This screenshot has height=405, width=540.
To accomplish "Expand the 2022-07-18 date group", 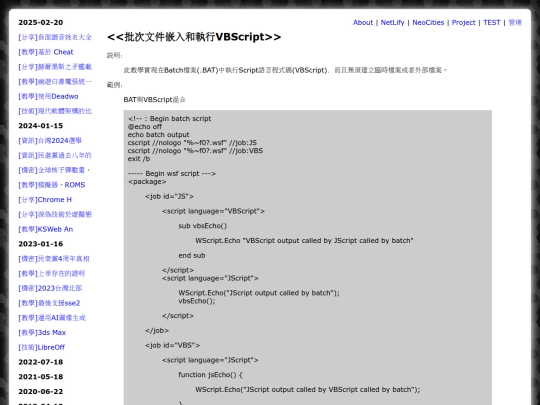I will 41,362.
